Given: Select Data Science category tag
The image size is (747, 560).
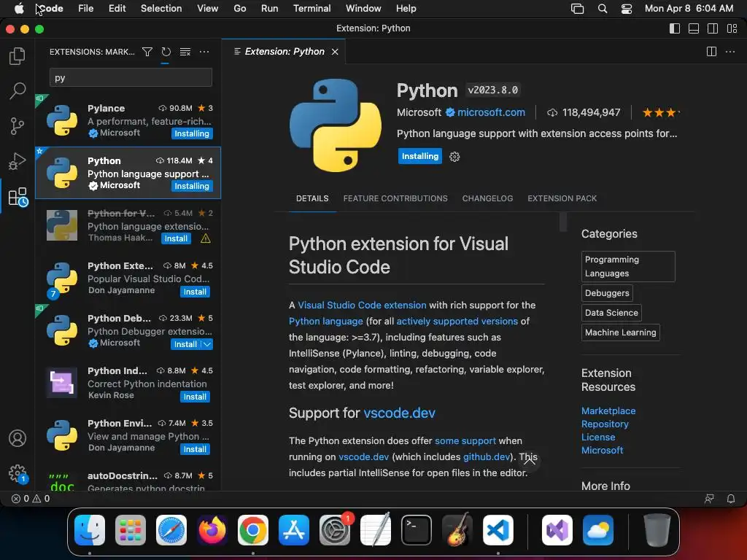Looking at the screenshot, I should [x=611, y=313].
